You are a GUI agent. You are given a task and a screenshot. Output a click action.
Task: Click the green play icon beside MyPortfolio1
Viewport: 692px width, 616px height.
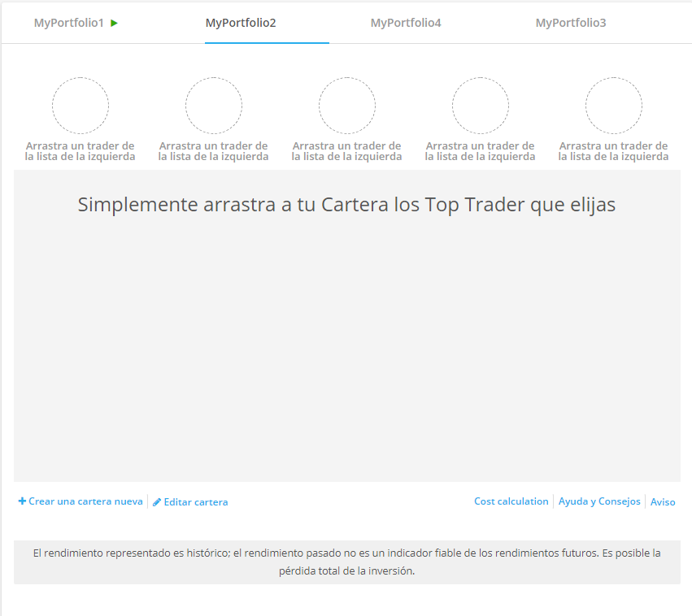tap(115, 23)
